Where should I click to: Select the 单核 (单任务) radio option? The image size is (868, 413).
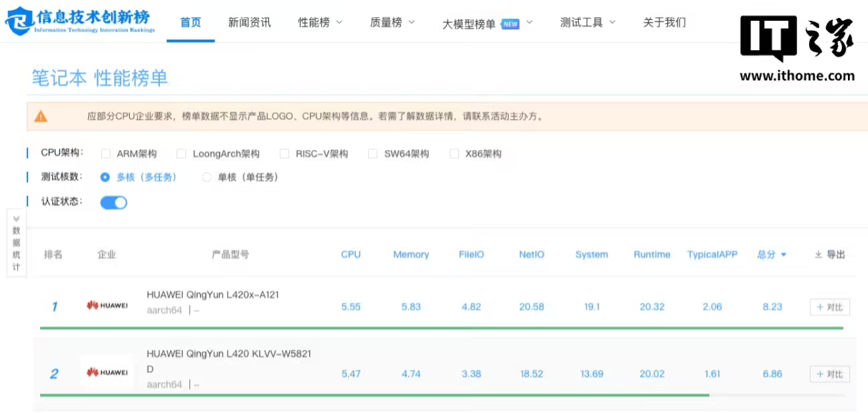(207, 177)
